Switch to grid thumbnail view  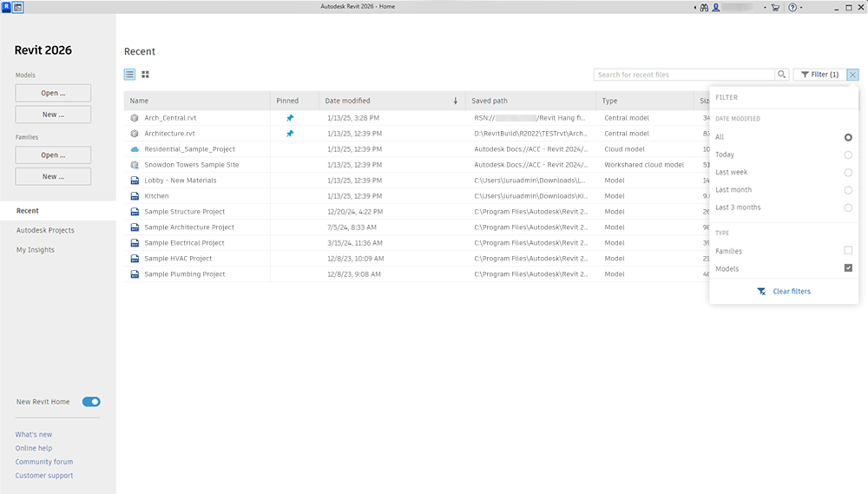click(x=146, y=74)
